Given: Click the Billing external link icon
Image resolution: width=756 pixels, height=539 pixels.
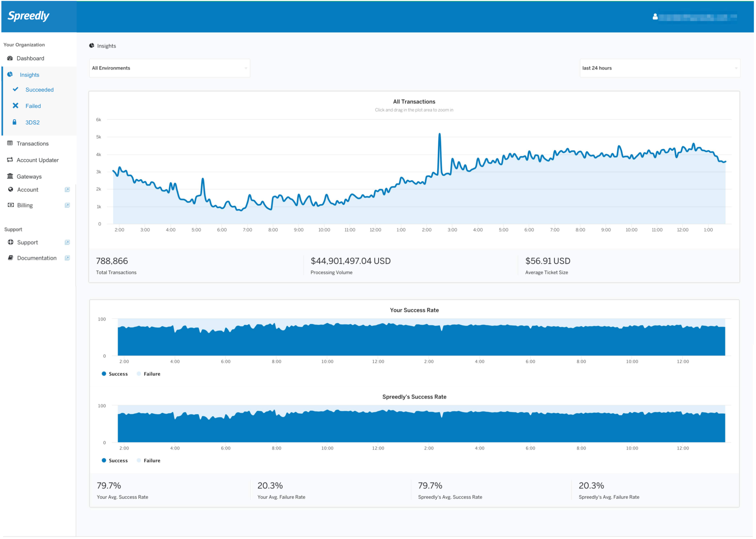Looking at the screenshot, I should tap(67, 206).
